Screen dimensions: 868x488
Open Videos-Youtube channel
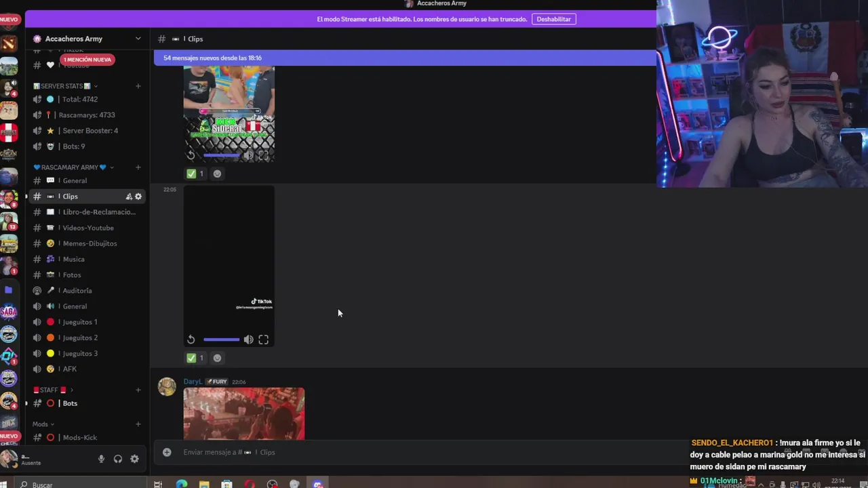[x=87, y=228]
